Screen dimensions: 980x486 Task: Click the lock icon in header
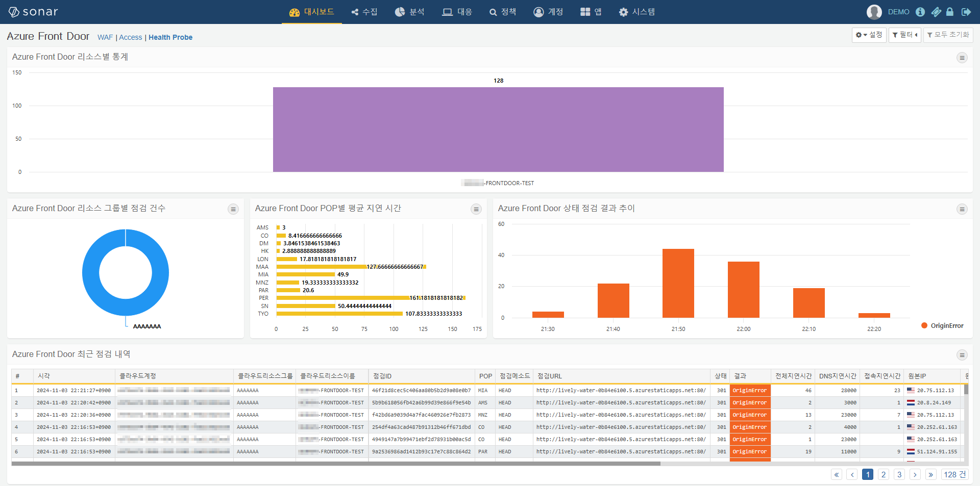point(950,12)
